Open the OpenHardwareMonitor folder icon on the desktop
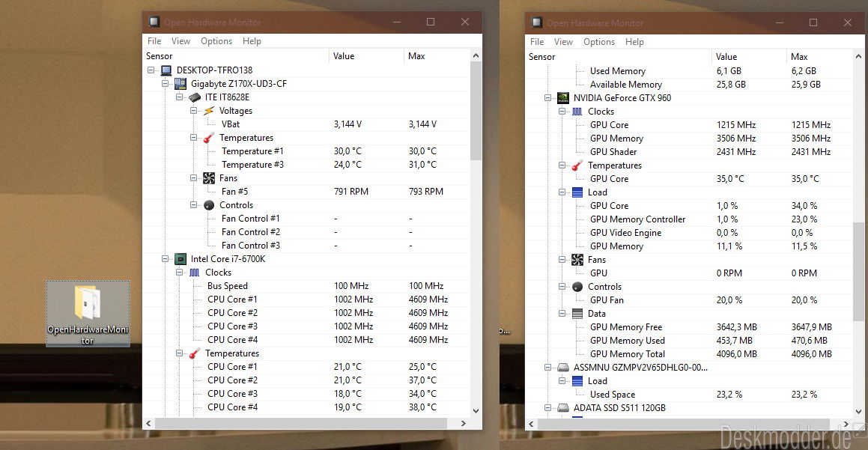The image size is (868, 450). click(88, 313)
